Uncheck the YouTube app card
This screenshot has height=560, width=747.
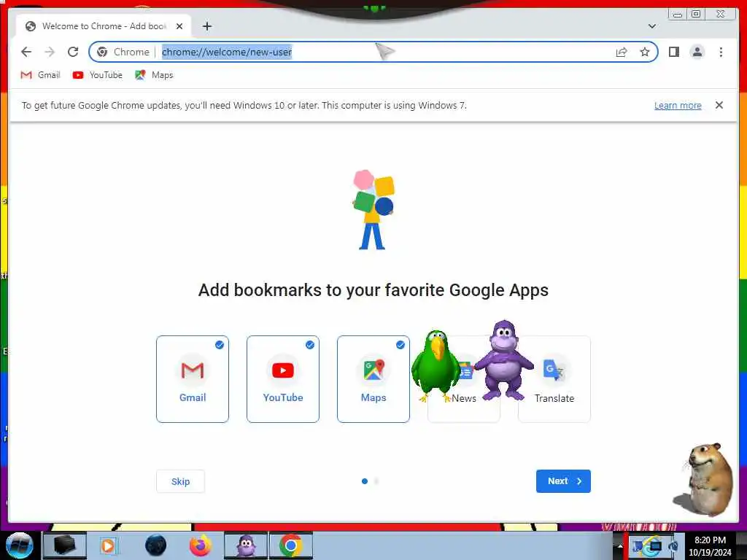tap(283, 379)
